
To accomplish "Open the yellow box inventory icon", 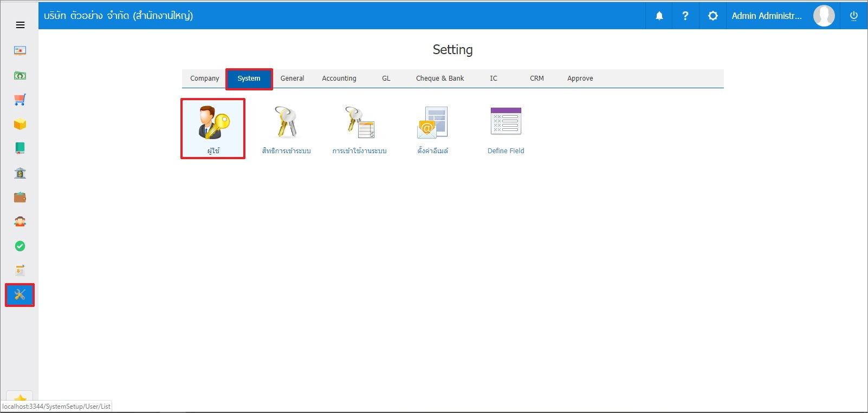I will point(20,124).
